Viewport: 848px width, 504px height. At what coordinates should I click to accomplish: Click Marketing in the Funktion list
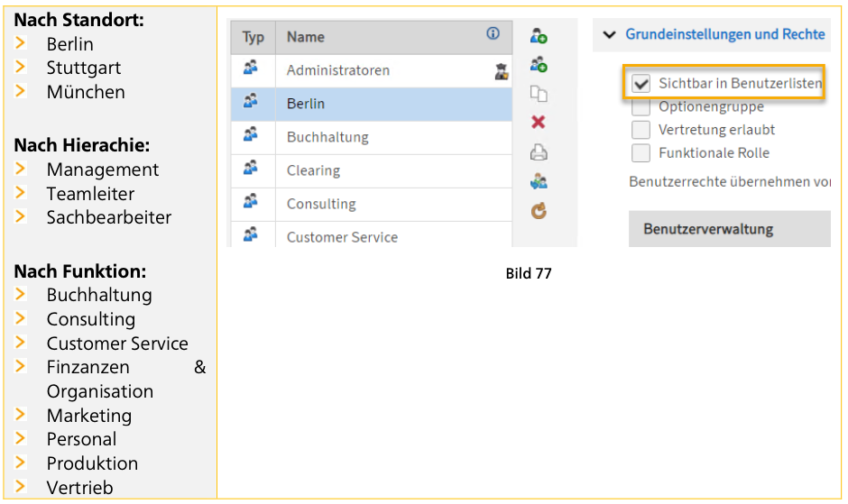(x=89, y=416)
